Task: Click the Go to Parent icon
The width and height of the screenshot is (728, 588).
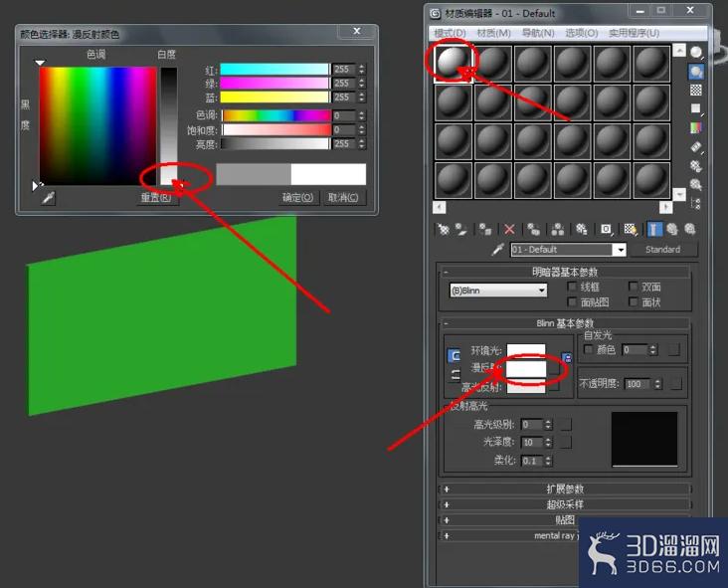Action: pos(672,229)
